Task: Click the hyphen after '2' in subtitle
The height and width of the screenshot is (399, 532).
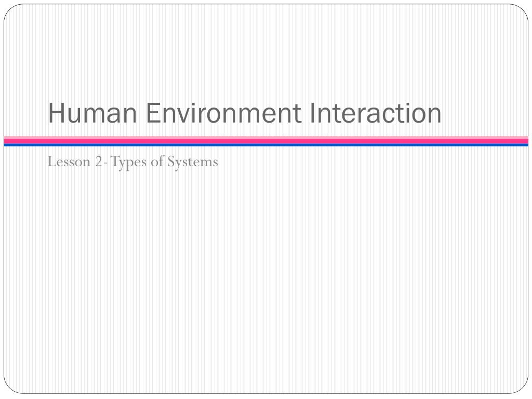Action: point(105,163)
